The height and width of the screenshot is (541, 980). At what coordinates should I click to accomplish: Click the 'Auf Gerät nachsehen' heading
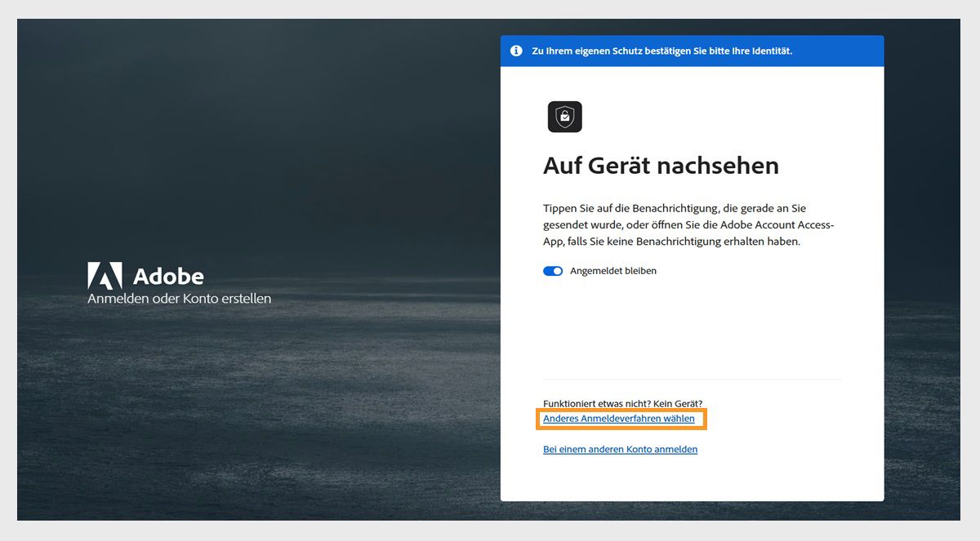[x=661, y=166]
